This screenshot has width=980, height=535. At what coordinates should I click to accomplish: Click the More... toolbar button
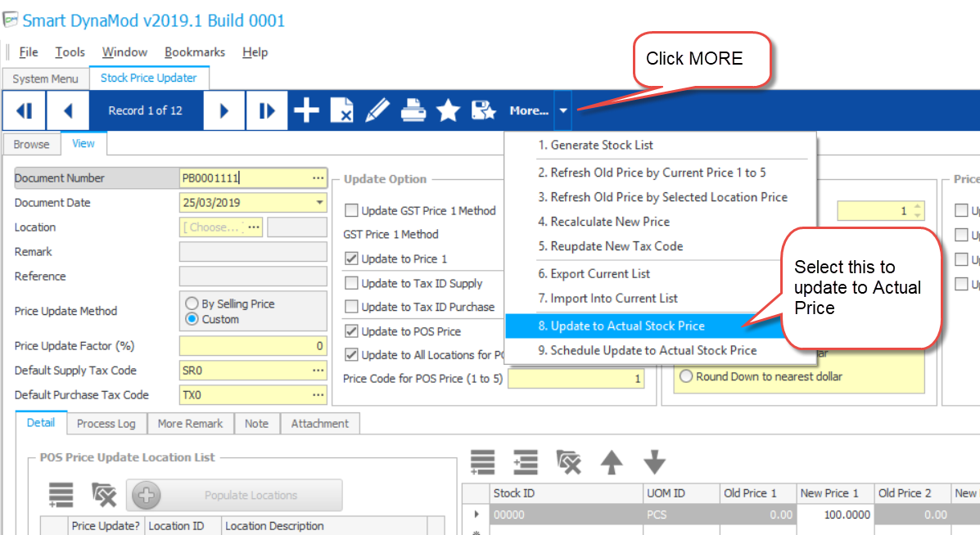pos(528,110)
